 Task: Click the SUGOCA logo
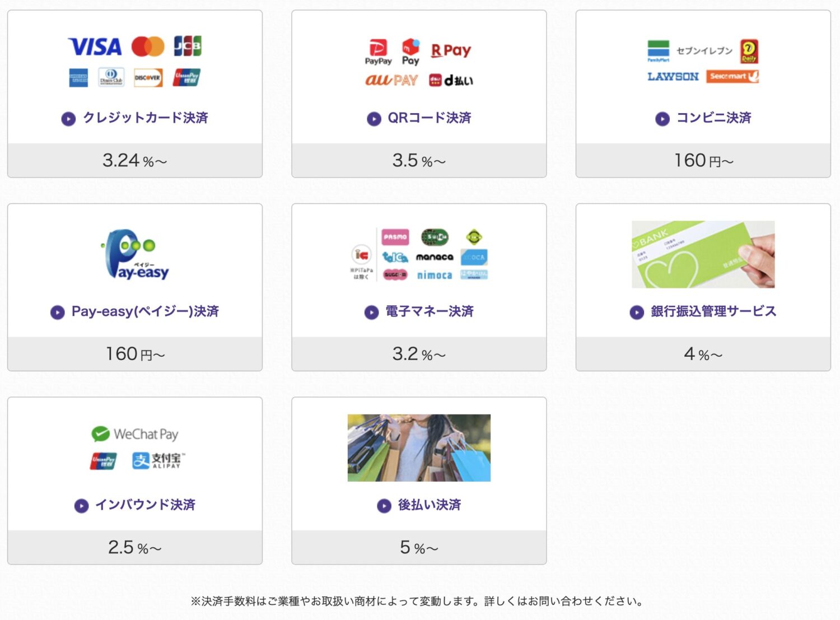(395, 275)
